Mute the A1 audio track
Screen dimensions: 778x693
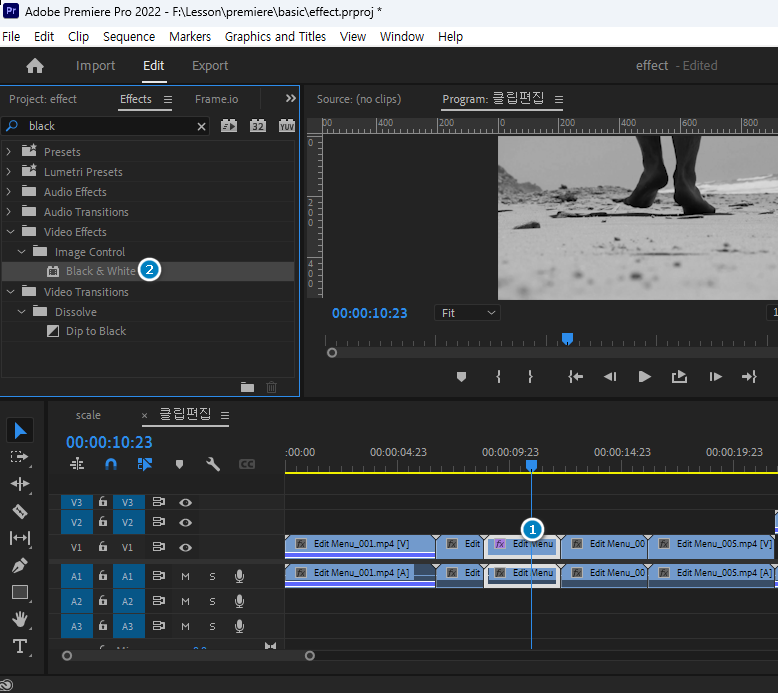pos(185,575)
